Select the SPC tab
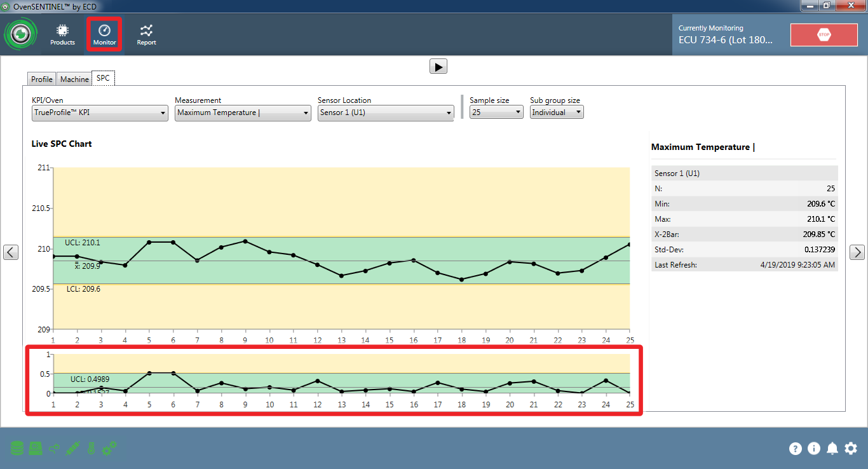 click(x=103, y=78)
